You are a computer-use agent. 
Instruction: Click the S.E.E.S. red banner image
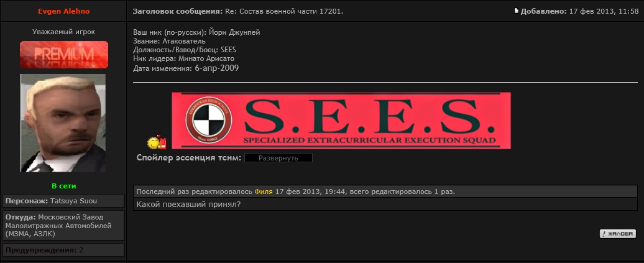click(341, 121)
